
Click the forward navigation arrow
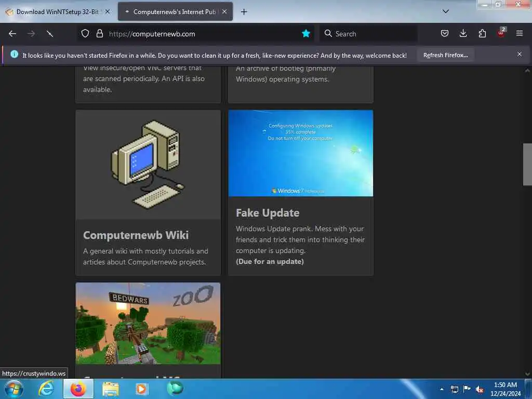tap(31, 34)
